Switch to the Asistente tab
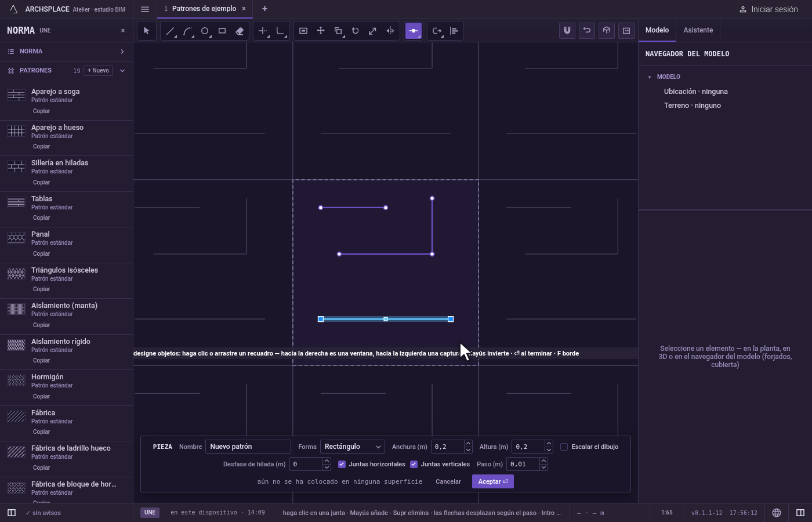The image size is (812, 522). [698, 30]
